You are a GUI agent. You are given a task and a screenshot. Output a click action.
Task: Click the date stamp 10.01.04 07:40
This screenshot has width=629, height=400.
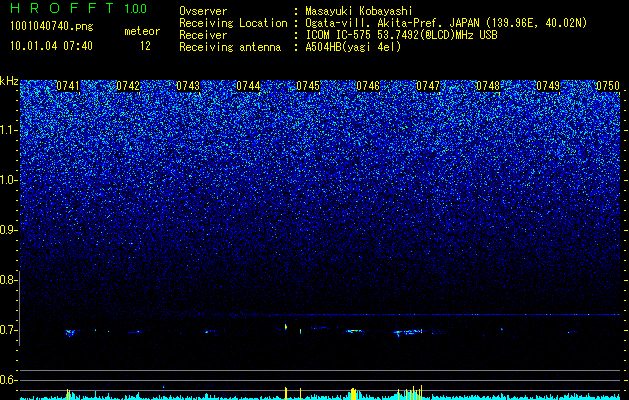coord(51,46)
